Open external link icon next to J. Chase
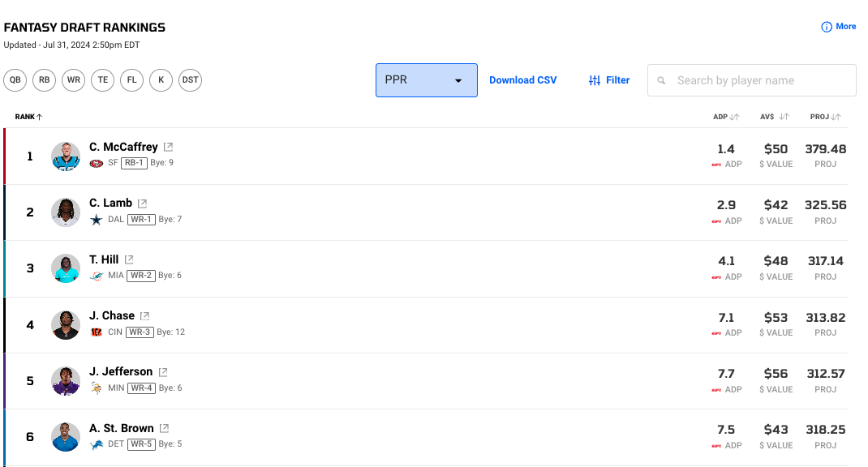 pos(144,316)
